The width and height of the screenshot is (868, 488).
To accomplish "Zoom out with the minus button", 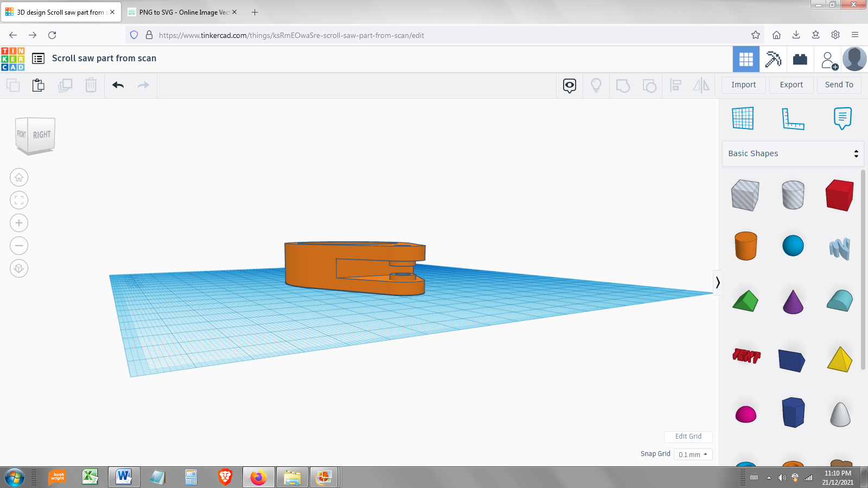I will tap(19, 246).
